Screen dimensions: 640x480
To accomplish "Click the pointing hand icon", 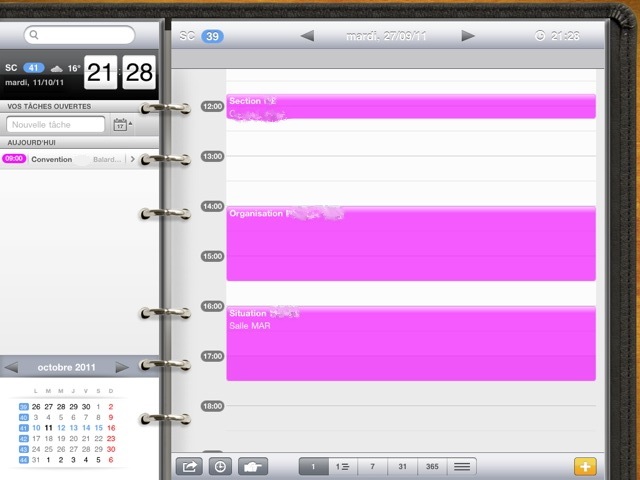I will click(x=253, y=466).
